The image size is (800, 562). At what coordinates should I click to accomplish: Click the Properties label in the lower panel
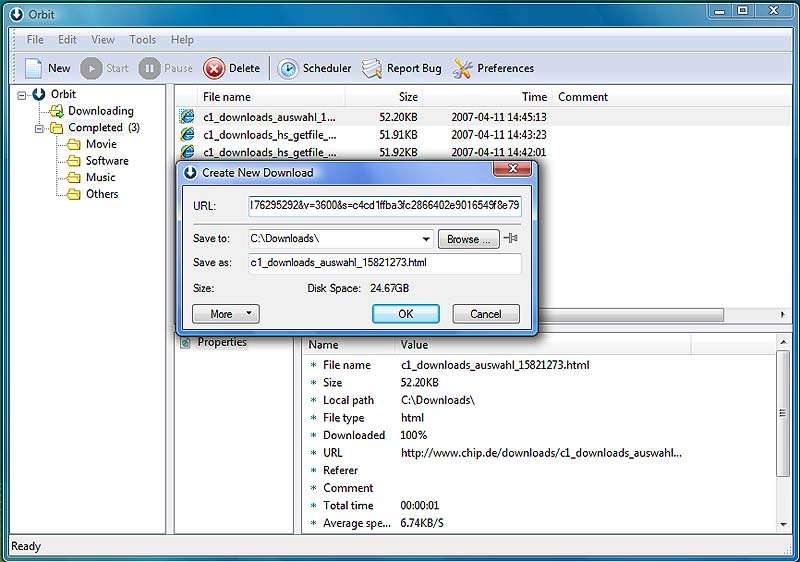[222, 342]
